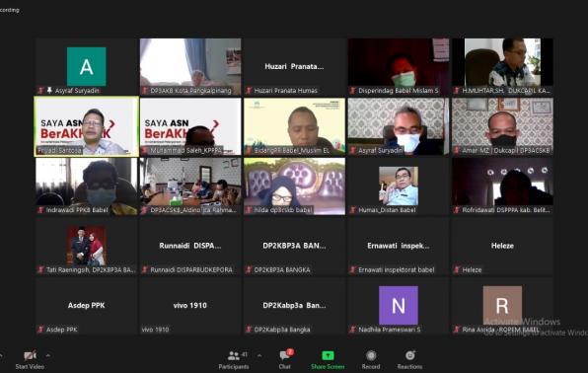588x373 pixels.
Task: Click muted mic icon on DP2KBP3A BANGKA tile
Action: (249, 269)
